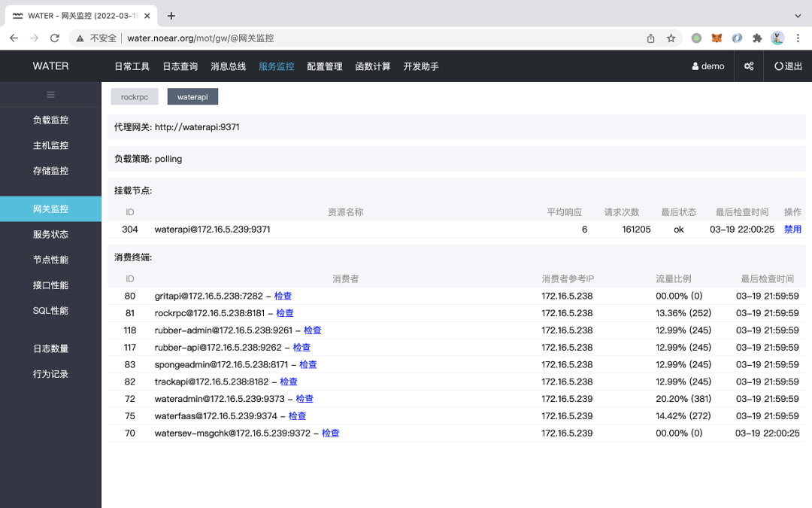
Task: Select the waterapi tab
Action: (192, 97)
